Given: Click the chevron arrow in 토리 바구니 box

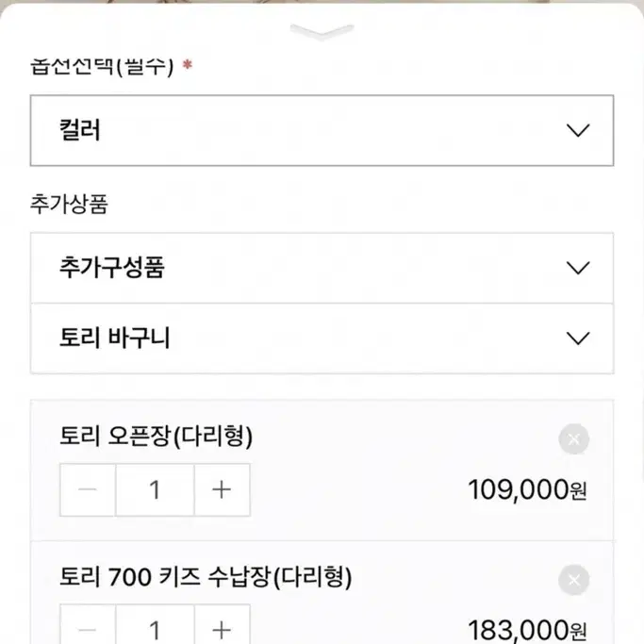Looking at the screenshot, I should pyautogui.click(x=578, y=339).
